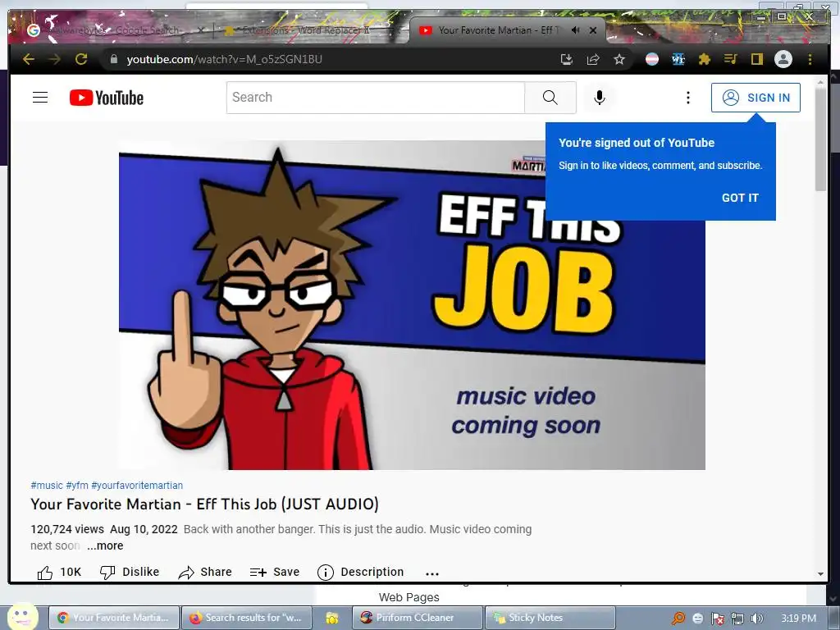Screen dimensions: 840x630
Task: Open the YouTube hamburger guide menu
Action: pos(40,98)
